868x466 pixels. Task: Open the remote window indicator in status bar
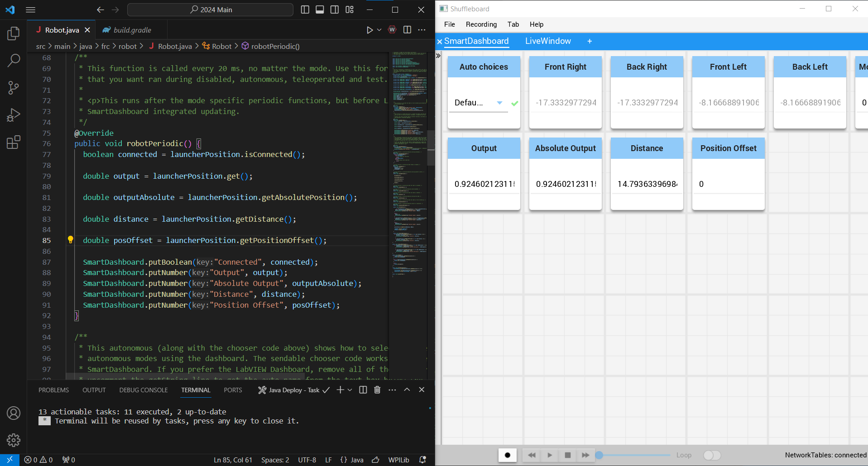[x=10, y=460]
